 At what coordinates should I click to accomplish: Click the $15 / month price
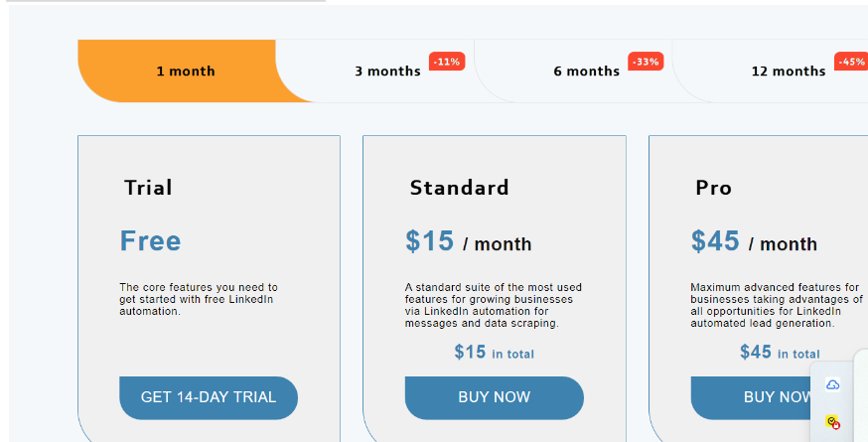click(x=469, y=241)
